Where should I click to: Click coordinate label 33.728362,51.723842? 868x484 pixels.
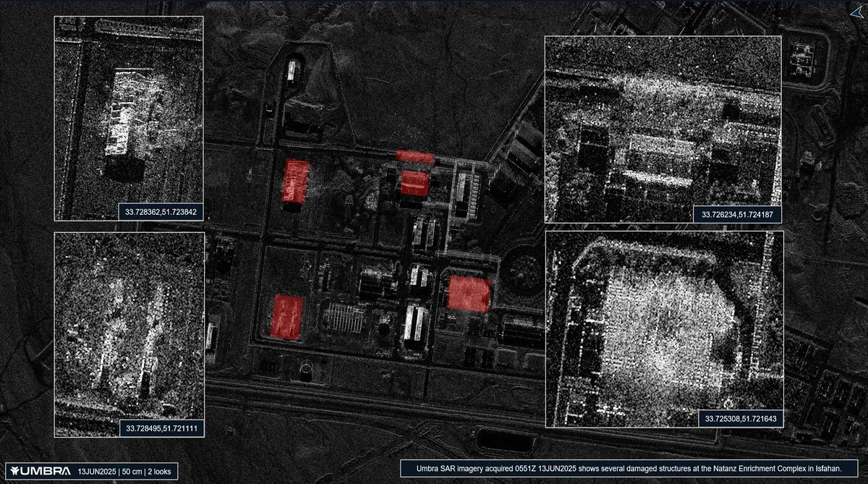tap(161, 212)
